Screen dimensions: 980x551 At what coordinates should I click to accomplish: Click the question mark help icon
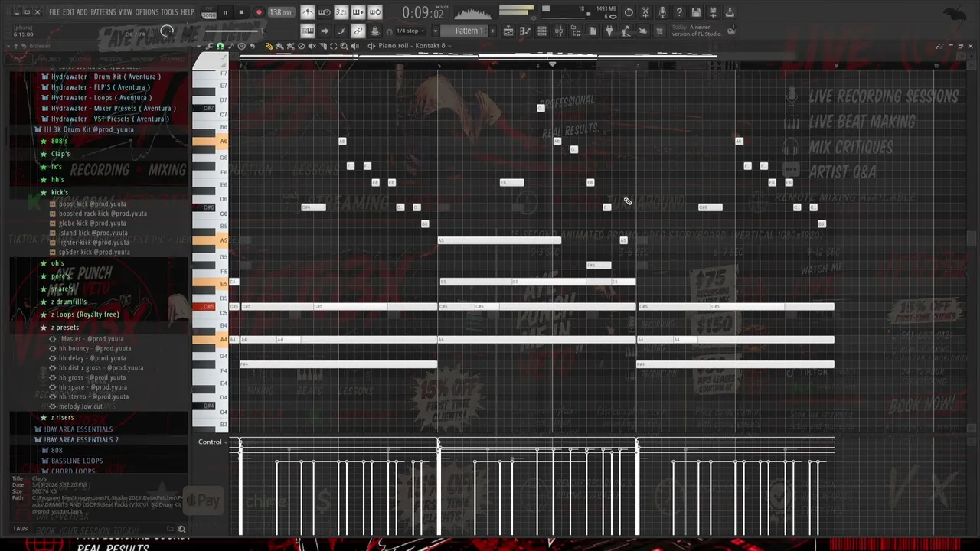(679, 12)
